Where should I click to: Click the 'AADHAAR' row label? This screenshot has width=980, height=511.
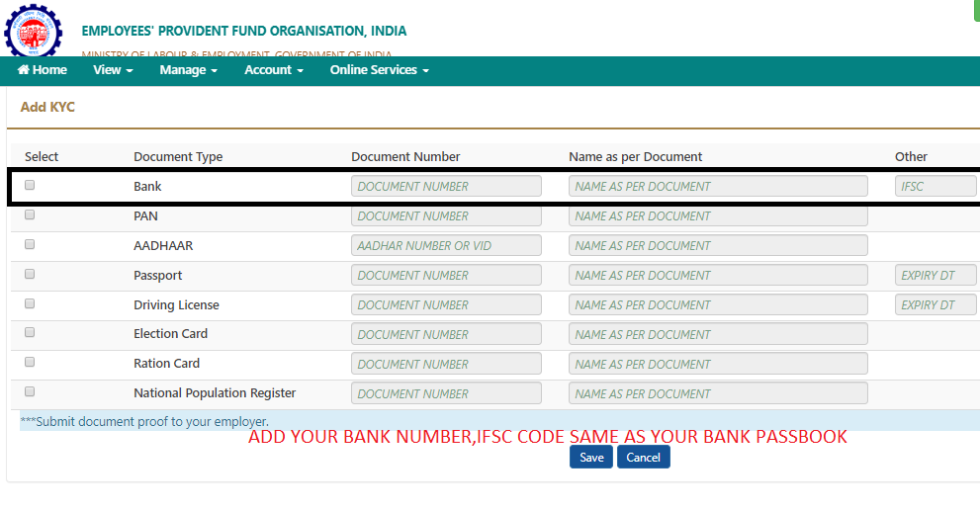163,245
